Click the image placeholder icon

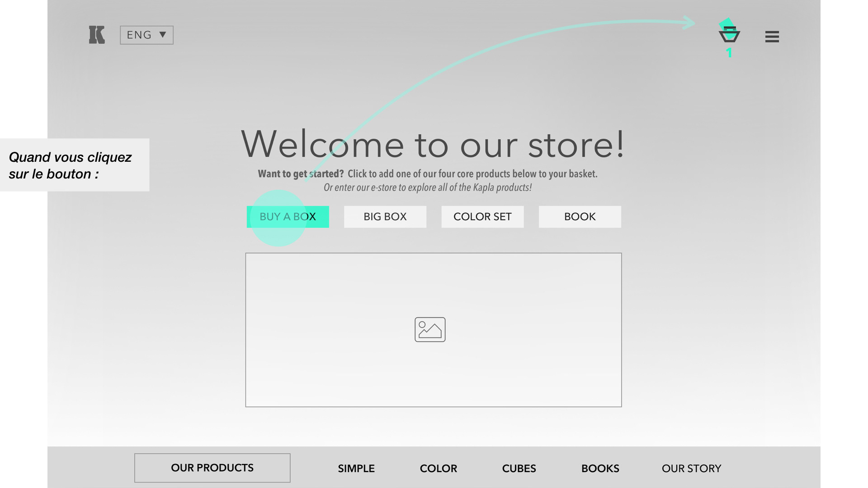430,329
